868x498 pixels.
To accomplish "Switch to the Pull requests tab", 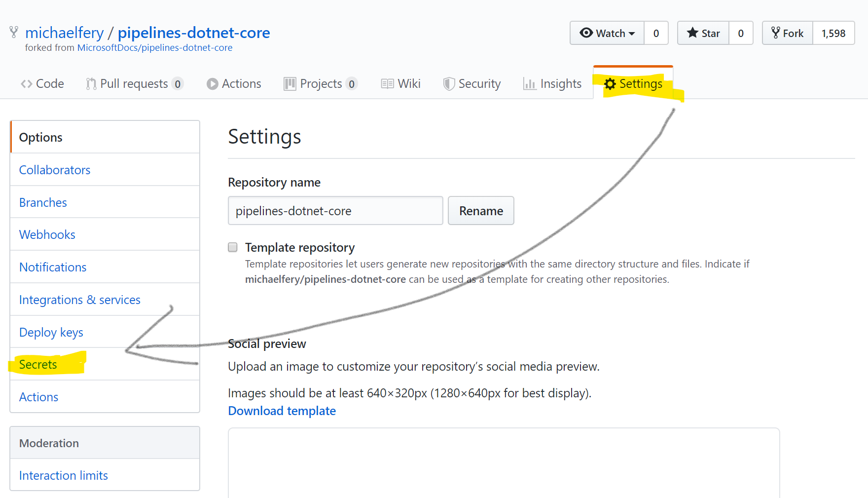I will pos(135,84).
